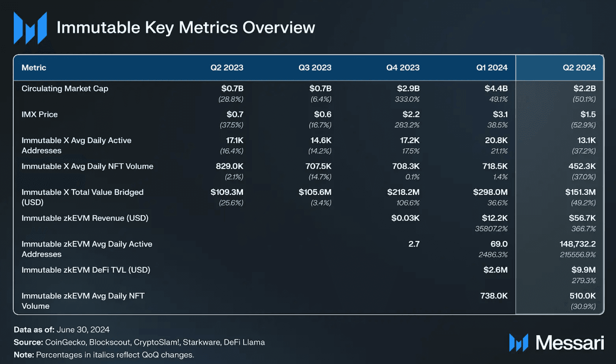Click the '452.3K' NFT volume value
The width and height of the screenshot is (616, 364).
[582, 166]
